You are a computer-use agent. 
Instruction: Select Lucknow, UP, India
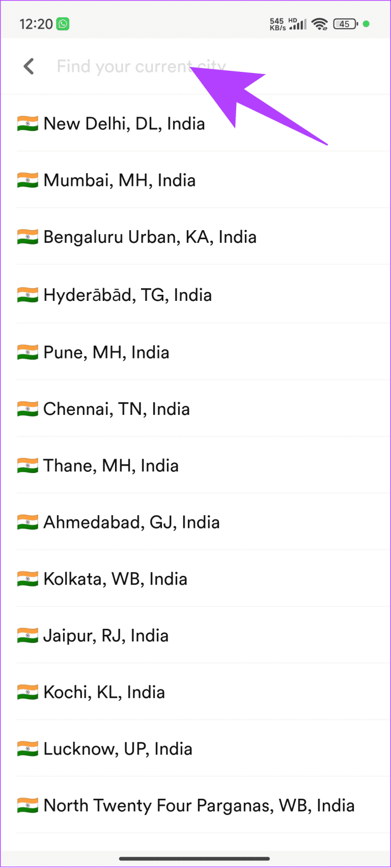coord(118,749)
